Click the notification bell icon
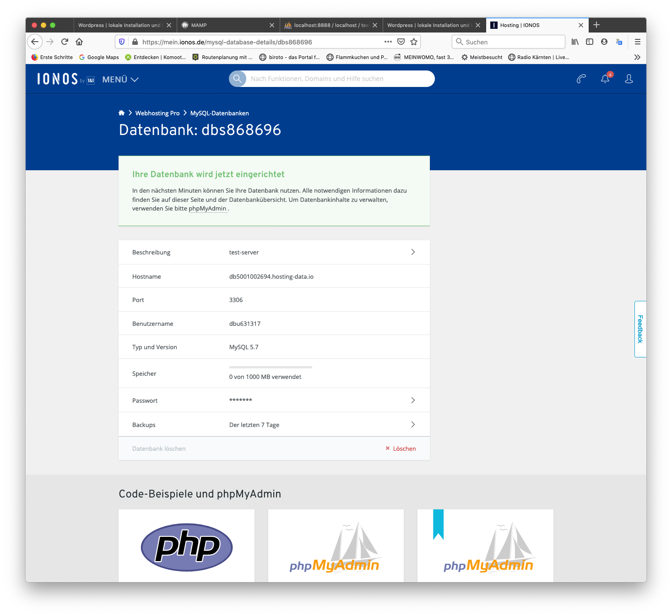 click(x=605, y=79)
